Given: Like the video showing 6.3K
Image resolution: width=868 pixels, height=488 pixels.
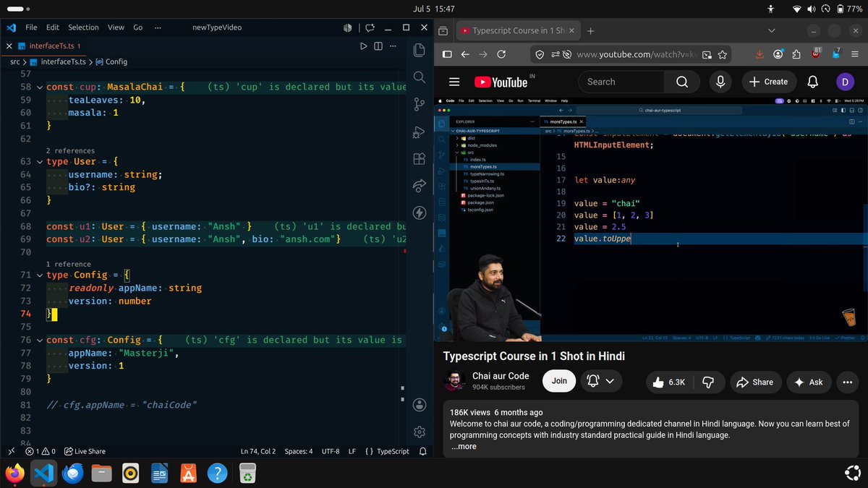Looking at the screenshot, I should click(x=668, y=382).
